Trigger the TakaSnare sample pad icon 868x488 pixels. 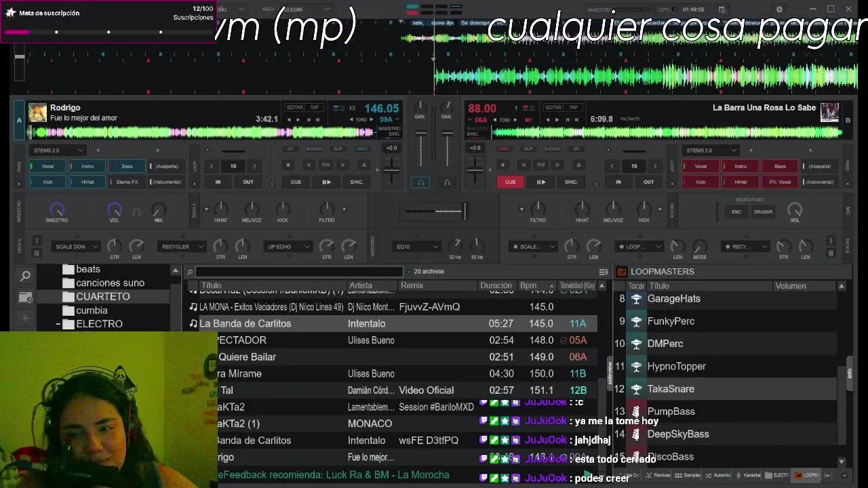(636, 389)
